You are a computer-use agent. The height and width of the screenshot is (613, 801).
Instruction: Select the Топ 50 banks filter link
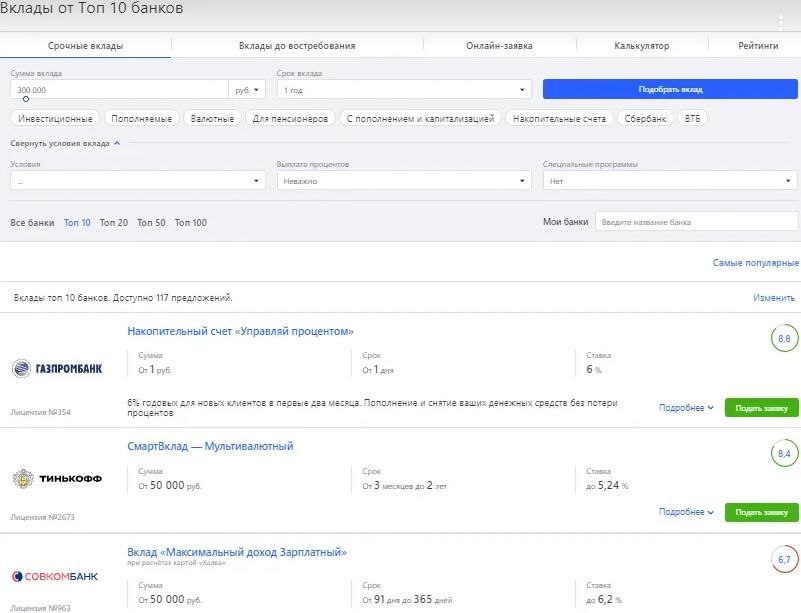click(x=151, y=223)
